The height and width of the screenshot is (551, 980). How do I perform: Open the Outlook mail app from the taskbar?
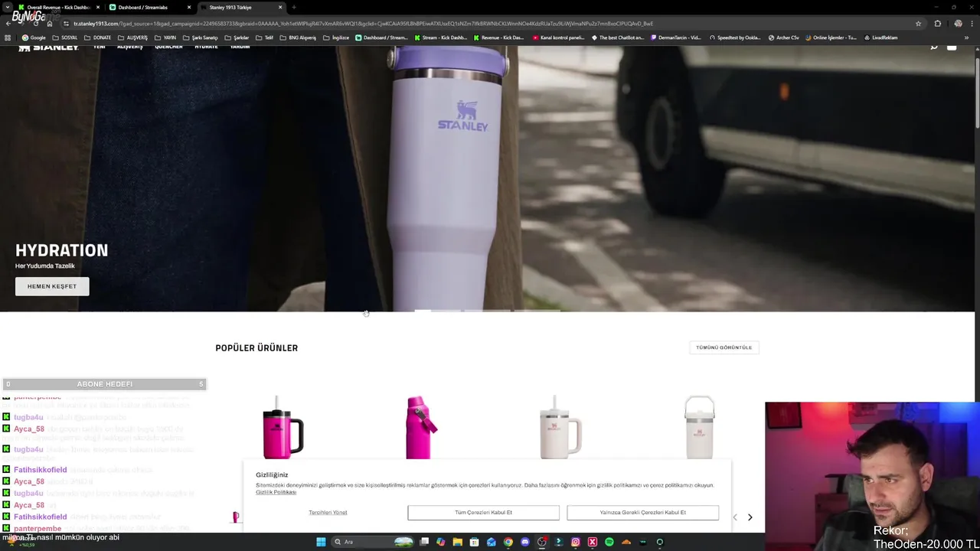(491, 542)
